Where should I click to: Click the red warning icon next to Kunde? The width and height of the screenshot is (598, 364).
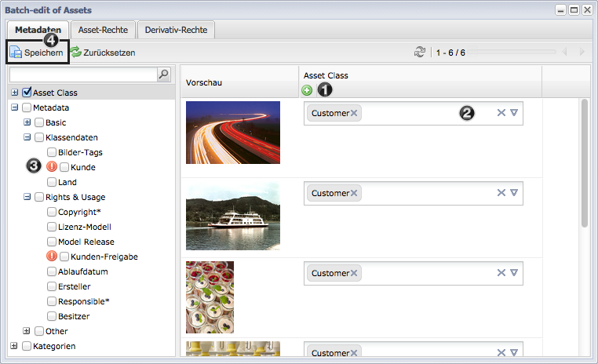click(52, 166)
